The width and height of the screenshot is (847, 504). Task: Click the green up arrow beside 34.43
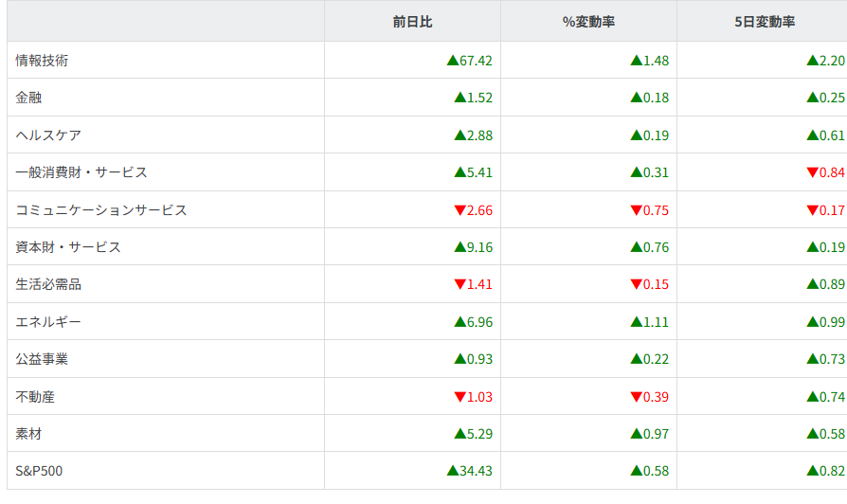pyautogui.click(x=452, y=471)
